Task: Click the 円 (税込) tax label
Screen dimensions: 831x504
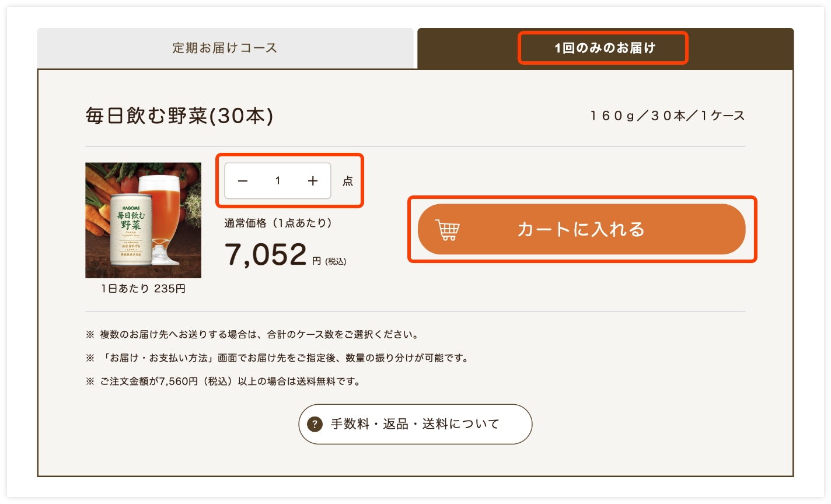Action: (x=329, y=261)
